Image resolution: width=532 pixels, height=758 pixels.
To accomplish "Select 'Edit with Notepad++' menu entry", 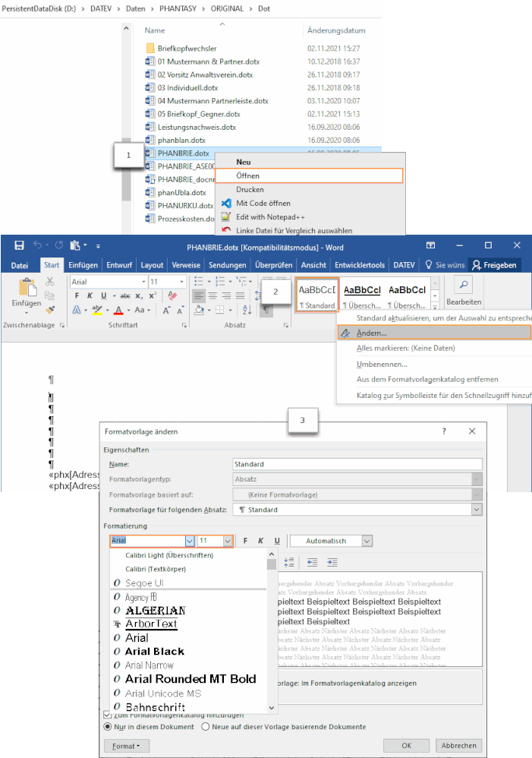I will pyautogui.click(x=310, y=216).
